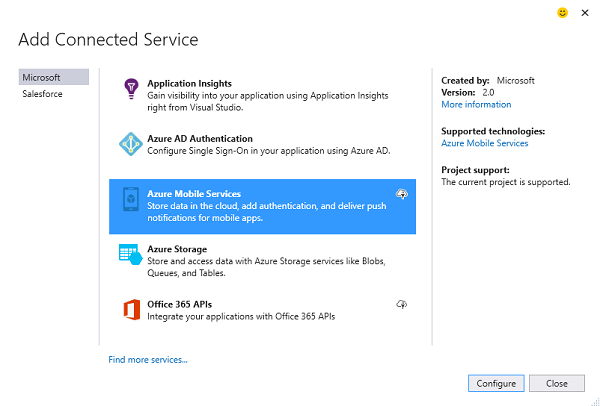The image size is (600, 406).
Task: Click the Office 365 APIs logo icon
Action: pos(131,310)
